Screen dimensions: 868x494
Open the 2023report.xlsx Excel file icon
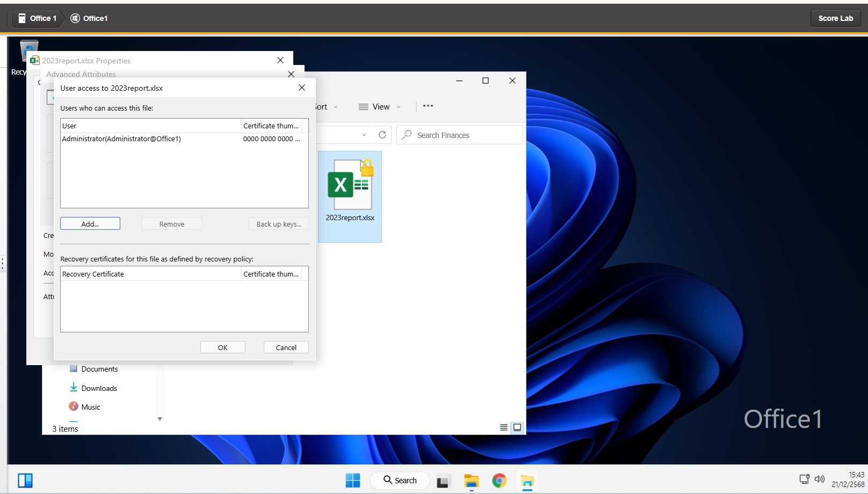[x=350, y=186]
